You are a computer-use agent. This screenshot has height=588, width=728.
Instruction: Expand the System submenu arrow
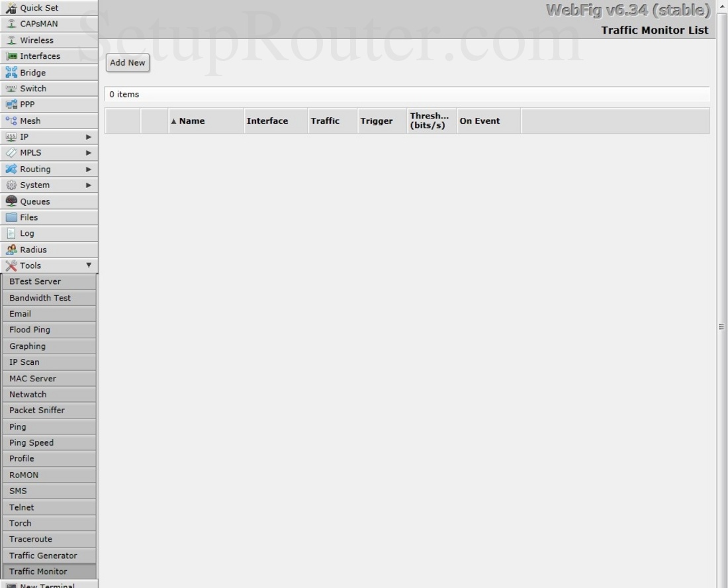click(88, 185)
